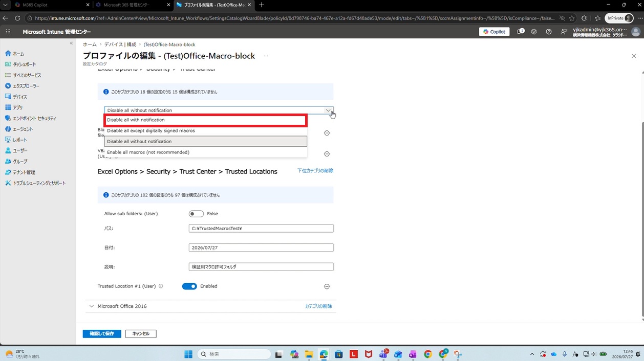Click the browser back arrow
The image size is (644, 361).
(x=6, y=18)
